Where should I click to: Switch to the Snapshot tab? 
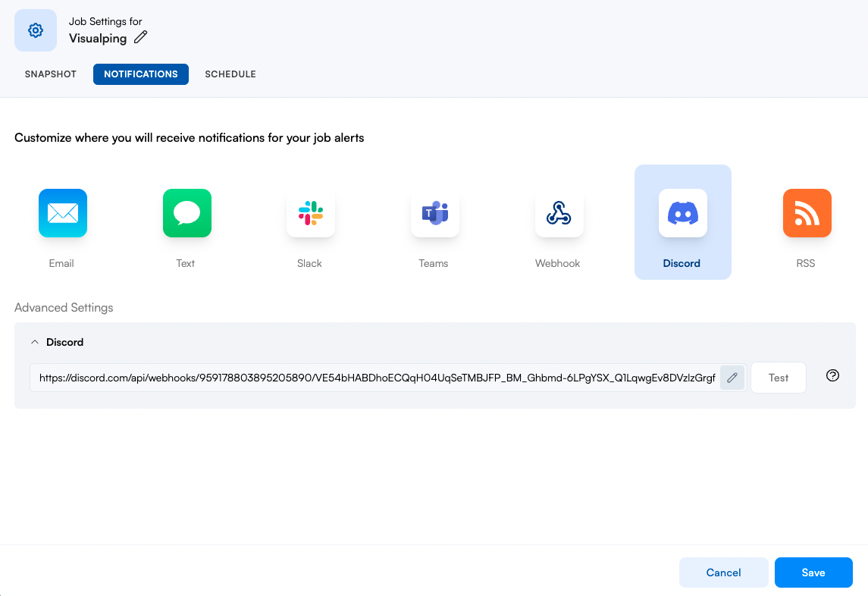50,74
